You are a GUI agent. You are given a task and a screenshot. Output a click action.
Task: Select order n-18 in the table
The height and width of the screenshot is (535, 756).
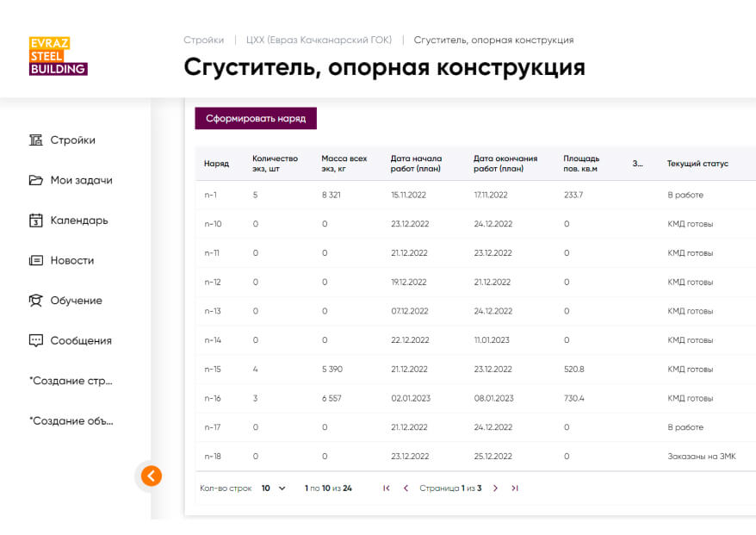click(x=213, y=457)
